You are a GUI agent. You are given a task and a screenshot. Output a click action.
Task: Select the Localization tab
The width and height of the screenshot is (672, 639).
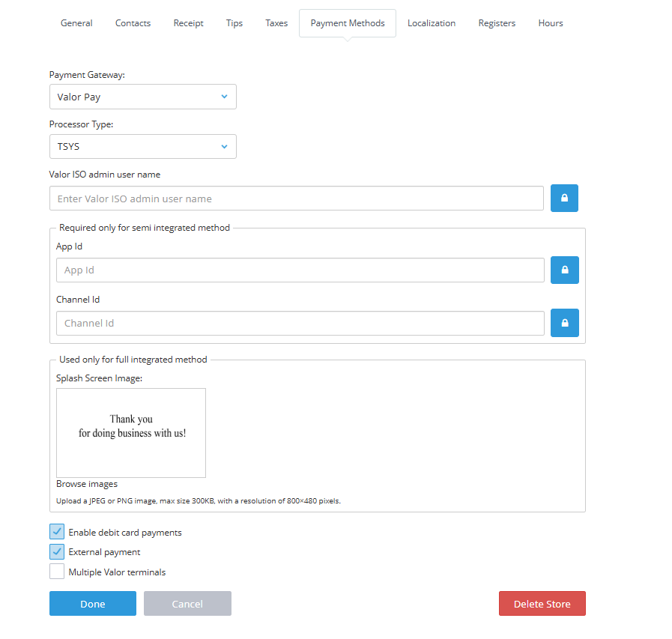(431, 23)
